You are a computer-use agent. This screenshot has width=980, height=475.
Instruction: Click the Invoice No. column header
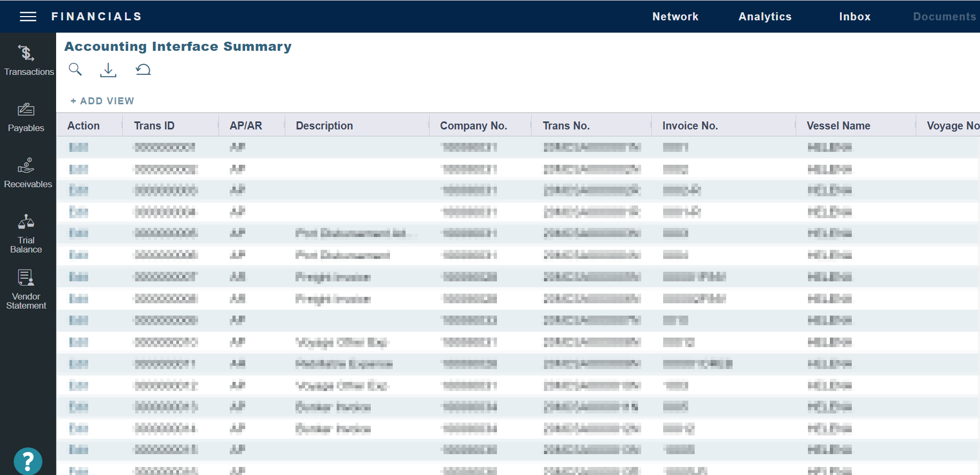[x=690, y=126]
